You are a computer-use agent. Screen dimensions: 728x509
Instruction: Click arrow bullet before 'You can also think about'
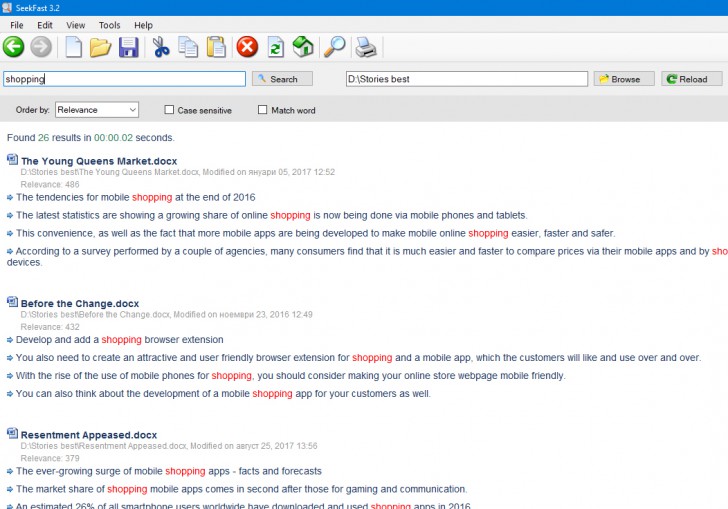click(10, 394)
